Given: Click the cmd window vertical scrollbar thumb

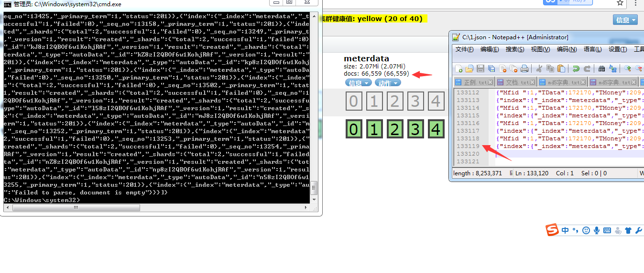Looking at the screenshot, I should (314, 187).
